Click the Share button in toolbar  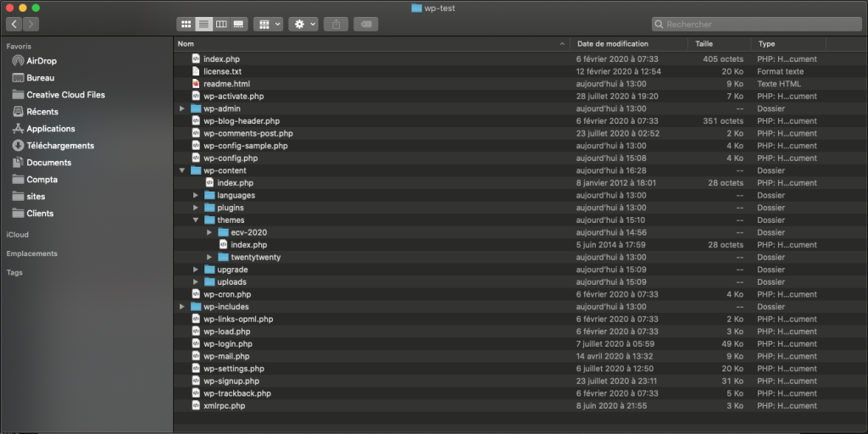point(336,25)
